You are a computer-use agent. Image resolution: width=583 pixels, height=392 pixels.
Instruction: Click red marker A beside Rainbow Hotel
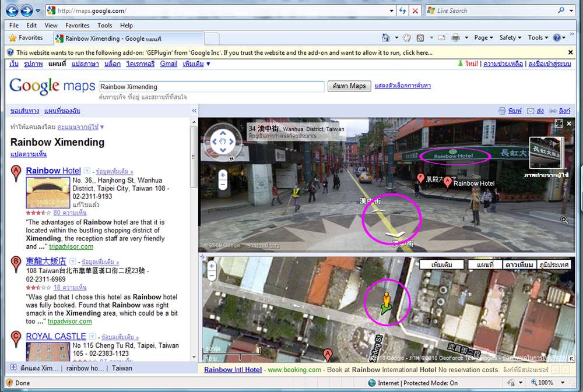pos(16,174)
